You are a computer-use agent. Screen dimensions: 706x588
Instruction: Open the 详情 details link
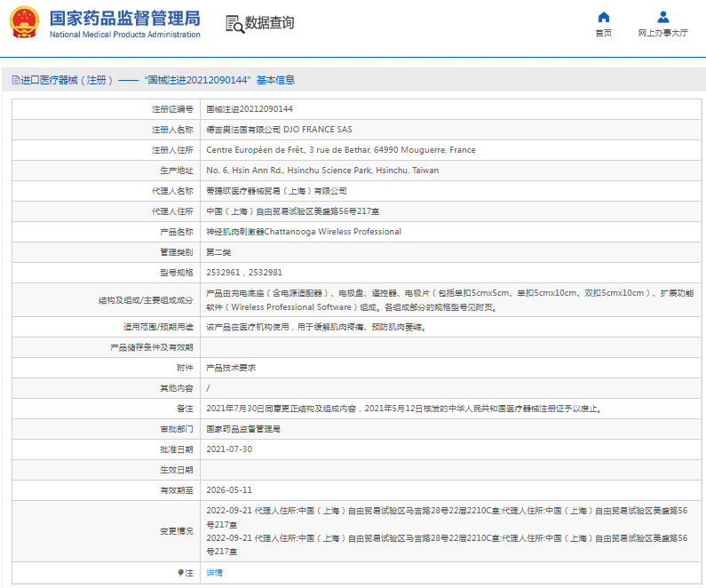(x=214, y=573)
